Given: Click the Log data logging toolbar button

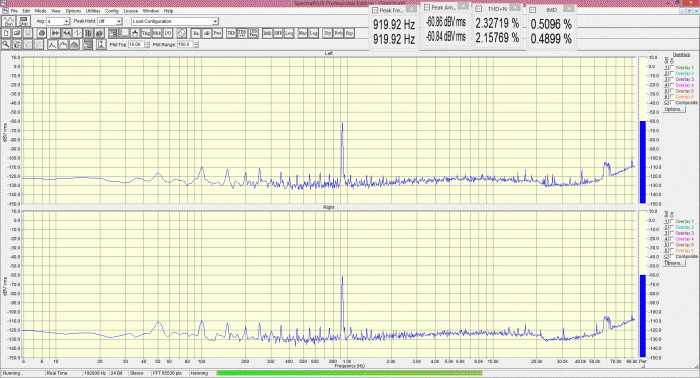Looking at the screenshot, I should coord(313,33).
